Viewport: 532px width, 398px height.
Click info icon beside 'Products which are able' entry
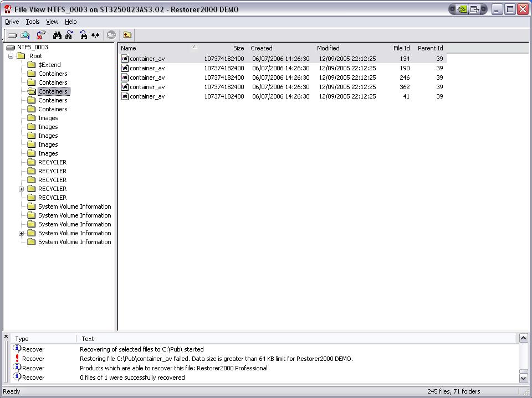[x=17, y=367]
